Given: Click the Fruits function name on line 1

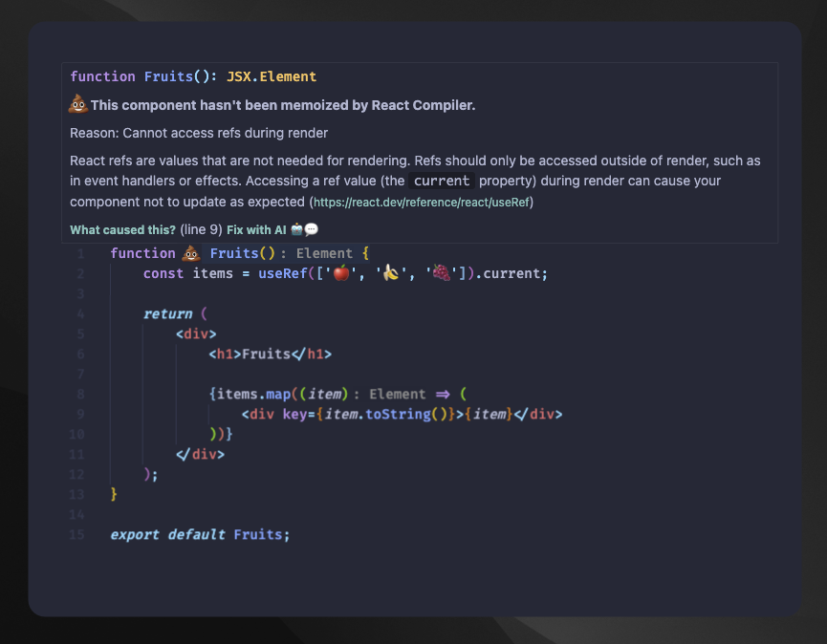Looking at the screenshot, I should [234, 253].
